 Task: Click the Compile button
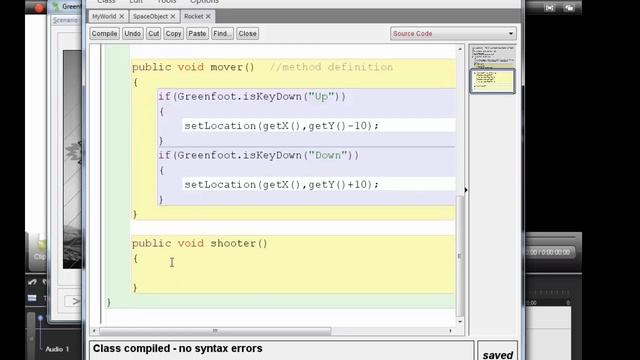104,33
